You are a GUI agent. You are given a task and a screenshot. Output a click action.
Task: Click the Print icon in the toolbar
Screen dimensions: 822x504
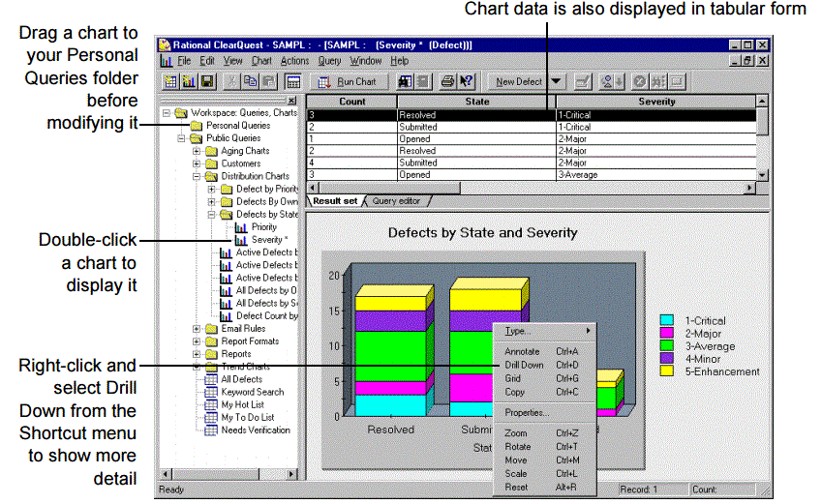447,83
